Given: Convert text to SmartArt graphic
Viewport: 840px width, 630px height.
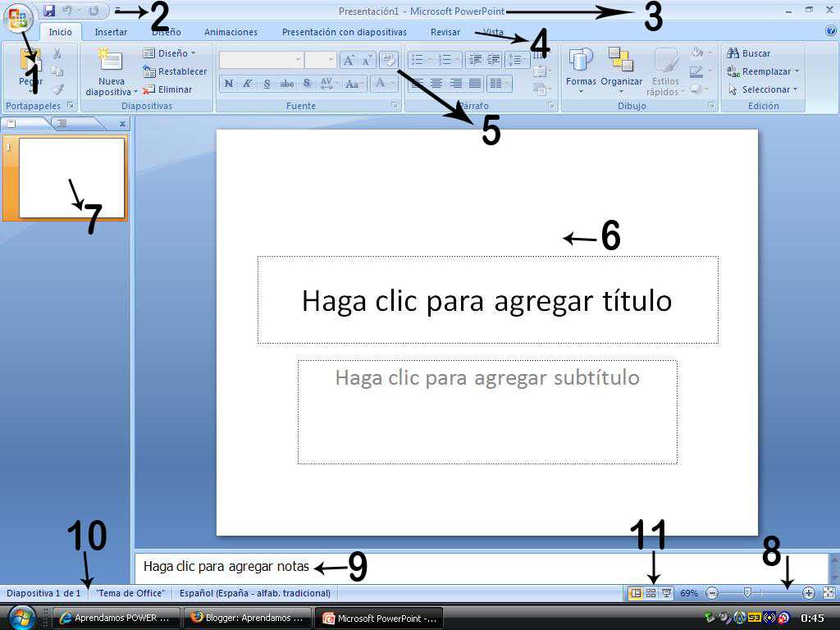Looking at the screenshot, I should (x=541, y=89).
